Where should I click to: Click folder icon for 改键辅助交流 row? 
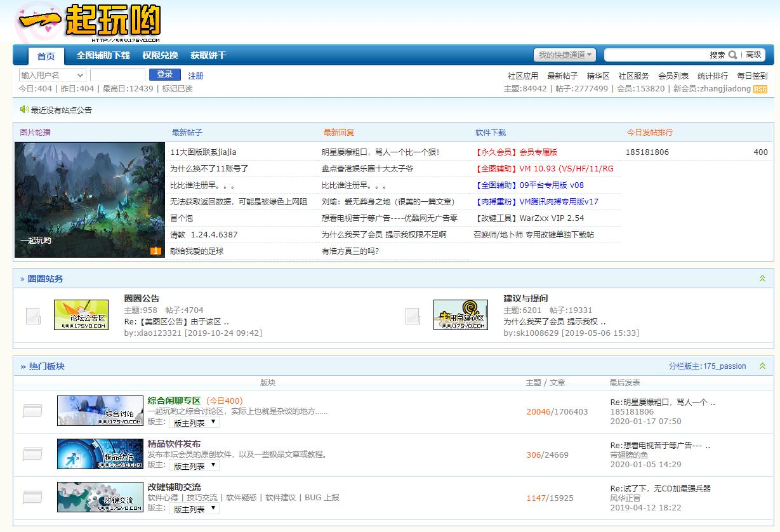click(x=32, y=498)
